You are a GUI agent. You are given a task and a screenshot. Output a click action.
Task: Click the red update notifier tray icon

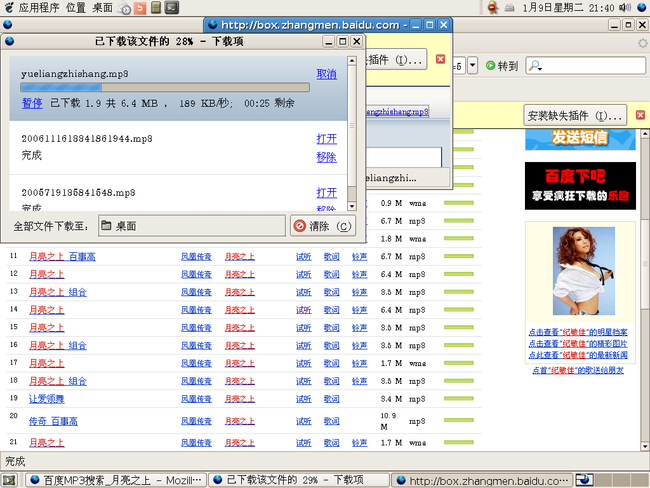[x=493, y=7]
